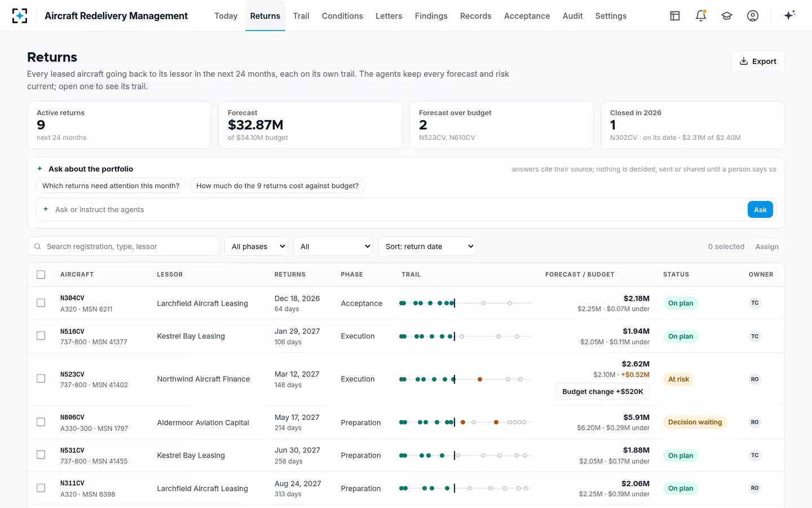This screenshot has width=812, height=508.
Task: Check the N531CV row checkbox
Action: pyautogui.click(x=41, y=455)
